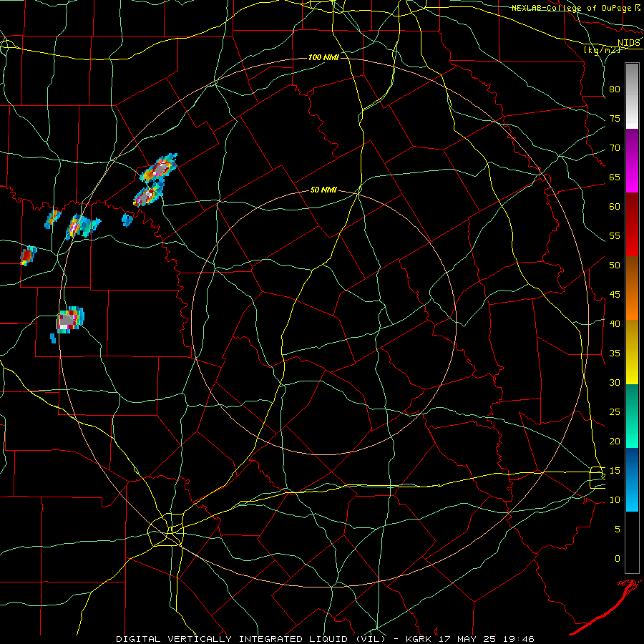Click the scale value 70

click(615, 148)
